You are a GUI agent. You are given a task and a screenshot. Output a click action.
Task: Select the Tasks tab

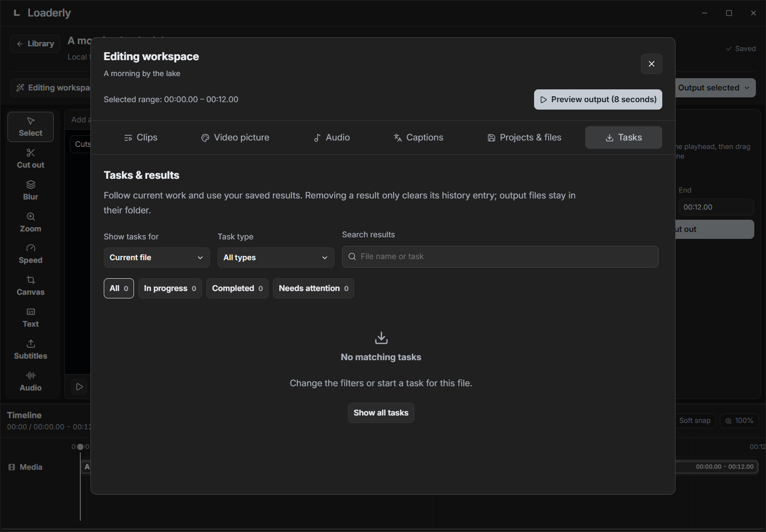tap(623, 137)
